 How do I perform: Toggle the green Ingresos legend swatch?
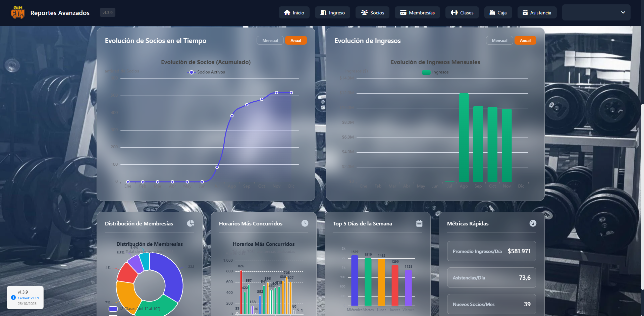[x=426, y=72]
